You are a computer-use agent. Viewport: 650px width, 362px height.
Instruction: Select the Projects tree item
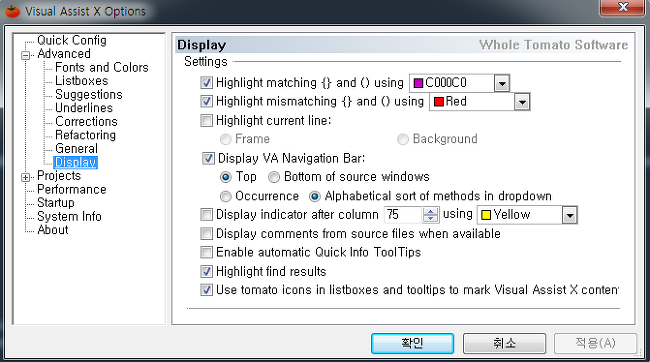click(x=59, y=176)
